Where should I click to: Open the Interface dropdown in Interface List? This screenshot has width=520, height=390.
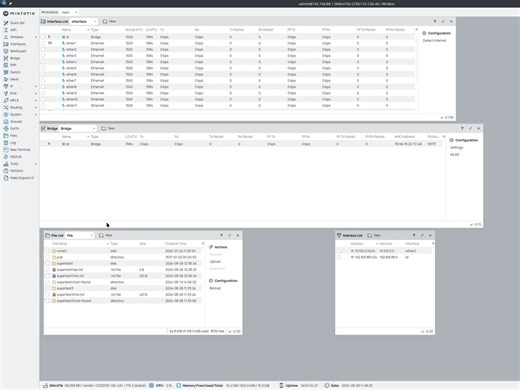click(84, 21)
